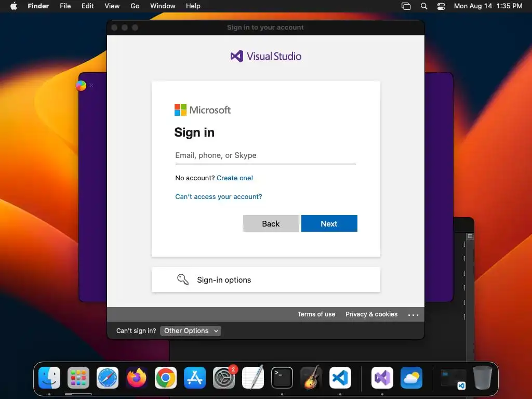Click the panel icon in background dark window
Image resolution: width=532 pixels, height=399 pixels.
[470, 236]
